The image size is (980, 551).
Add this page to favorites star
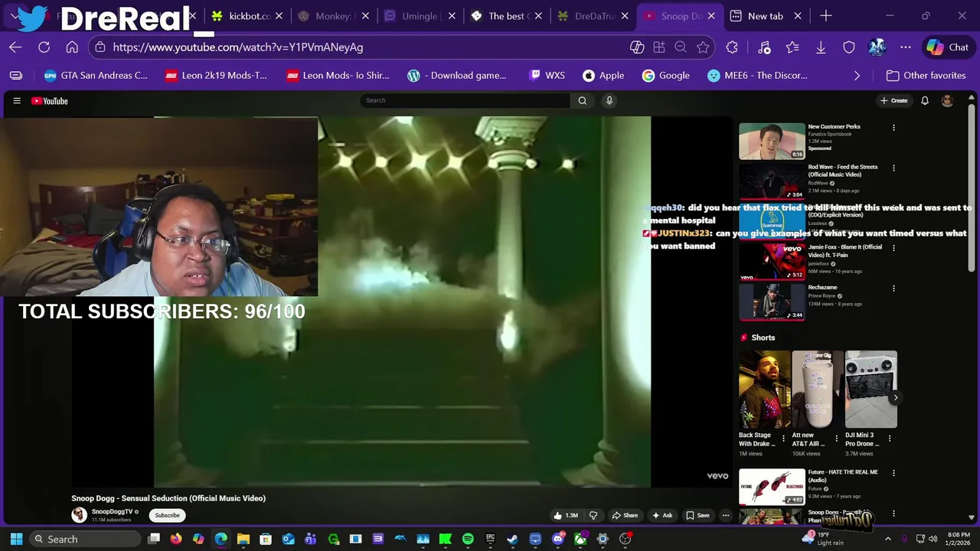tap(703, 47)
